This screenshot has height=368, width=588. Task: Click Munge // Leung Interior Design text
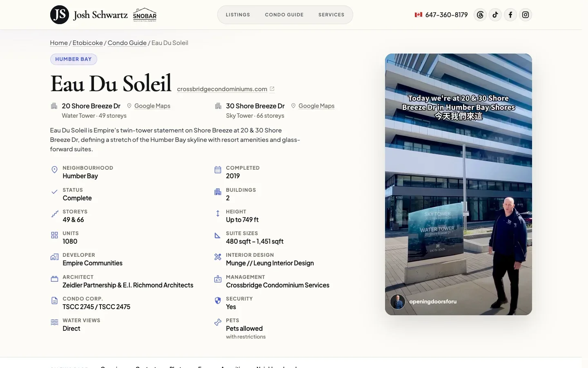(270, 263)
